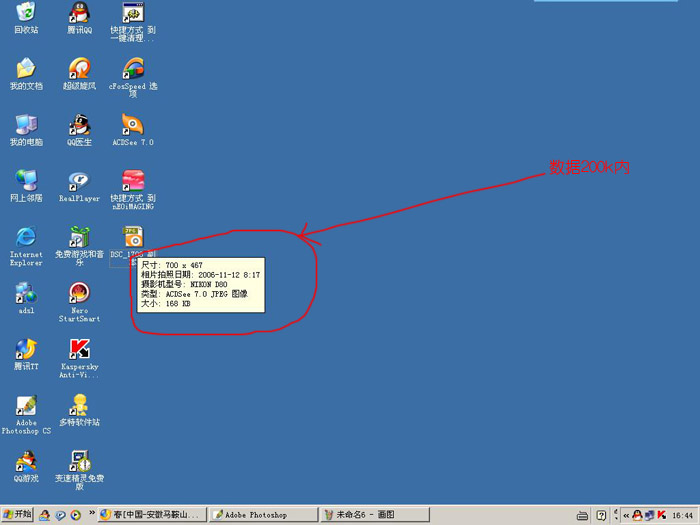Click QQ quick launch icon in taskbar
The width and height of the screenshot is (700, 525).
pyautogui.click(x=45, y=515)
